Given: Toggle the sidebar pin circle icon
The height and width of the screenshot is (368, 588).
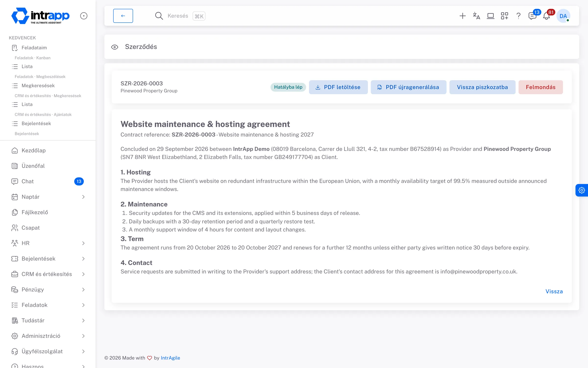Looking at the screenshot, I should [x=84, y=16].
